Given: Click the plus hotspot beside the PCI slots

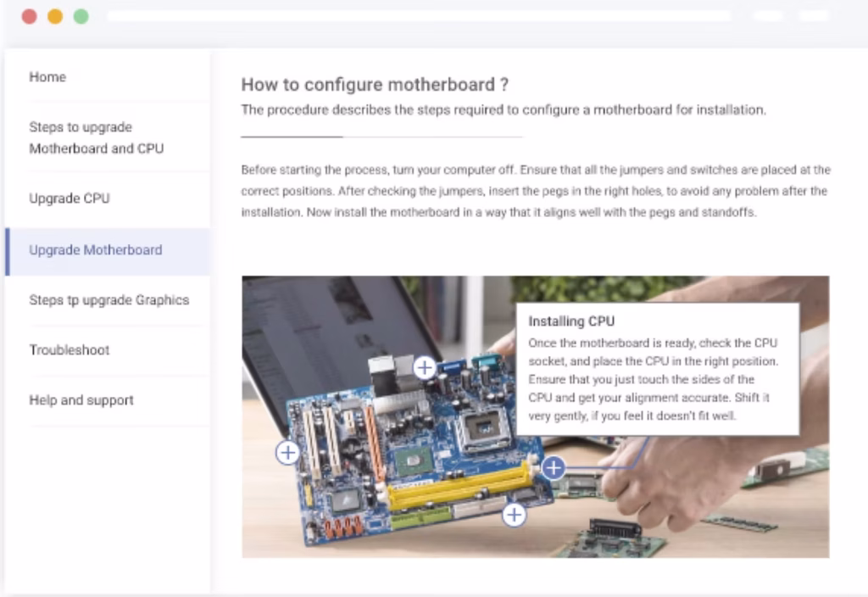Looking at the screenshot, I should pyautogui.click(x=287, y=453).
